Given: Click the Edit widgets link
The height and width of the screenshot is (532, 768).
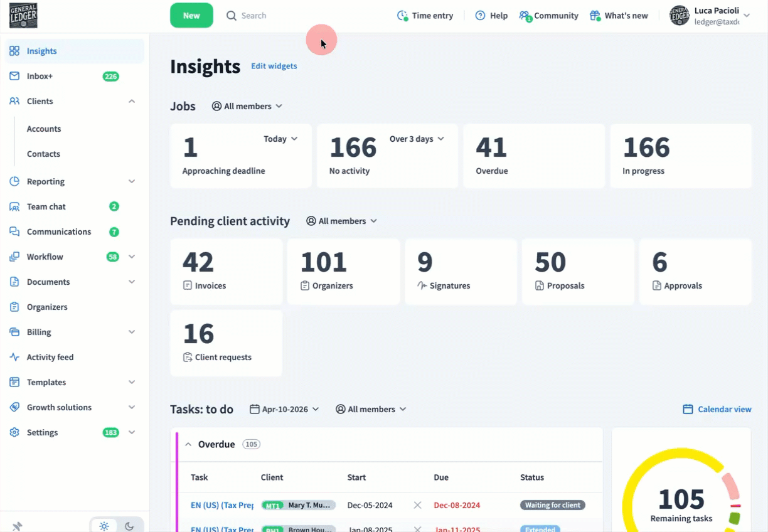Looking at the screenshot, I should [x=274, y=66].
